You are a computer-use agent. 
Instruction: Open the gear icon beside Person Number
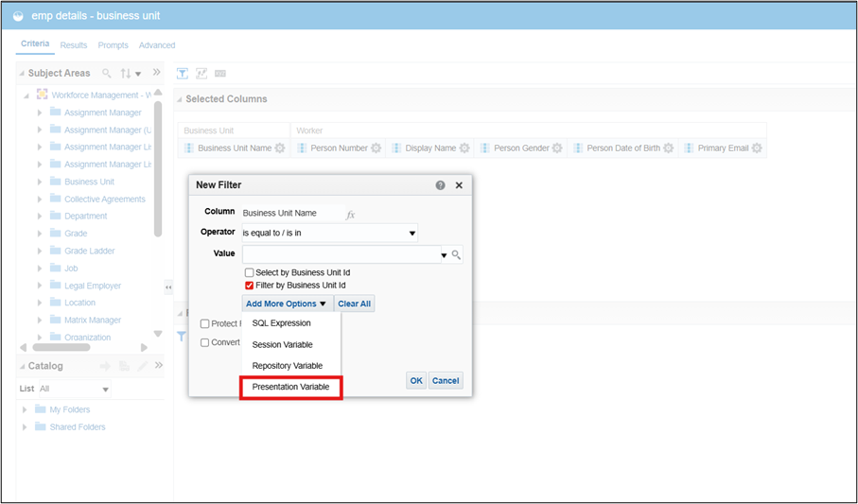pyautogui.click(x=376, y=148)
